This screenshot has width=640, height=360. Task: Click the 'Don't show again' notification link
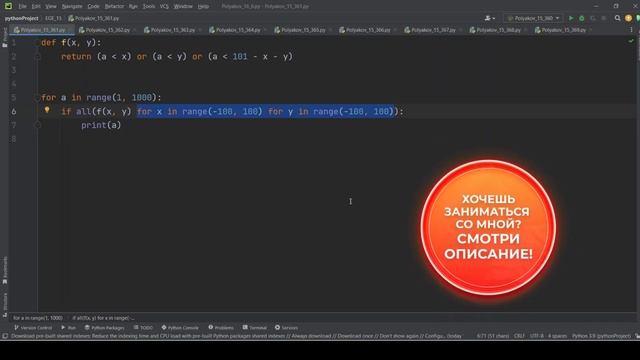(400, 336)
